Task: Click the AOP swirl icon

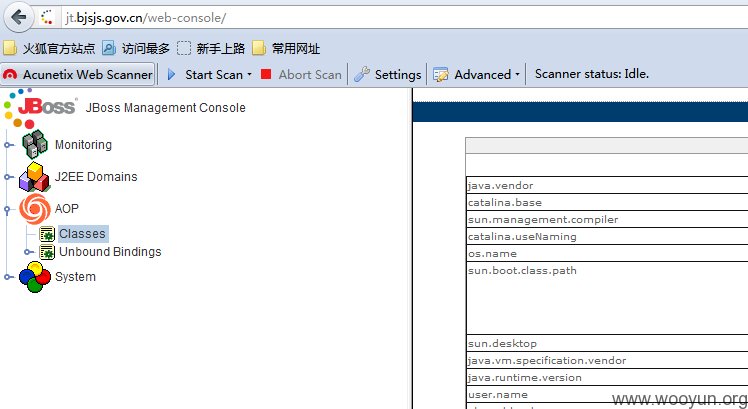Action: click(34, 209)
